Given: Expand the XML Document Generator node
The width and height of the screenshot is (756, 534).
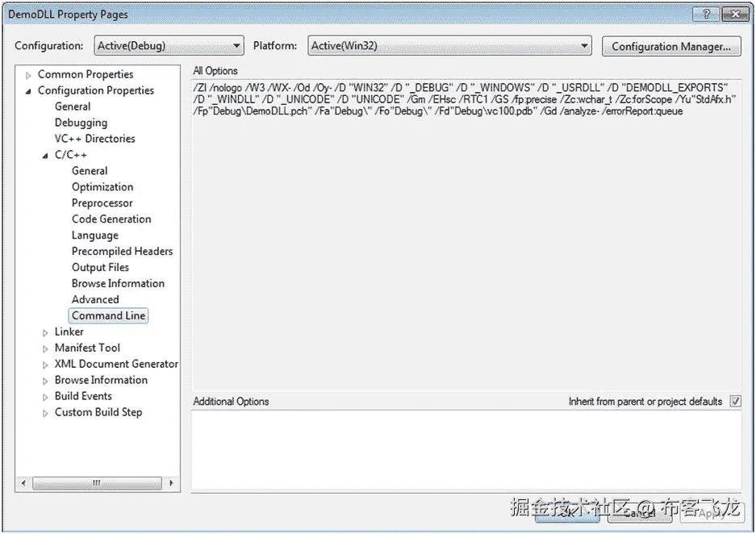Looking at the screenshot, I should click(x=45, y=364).
